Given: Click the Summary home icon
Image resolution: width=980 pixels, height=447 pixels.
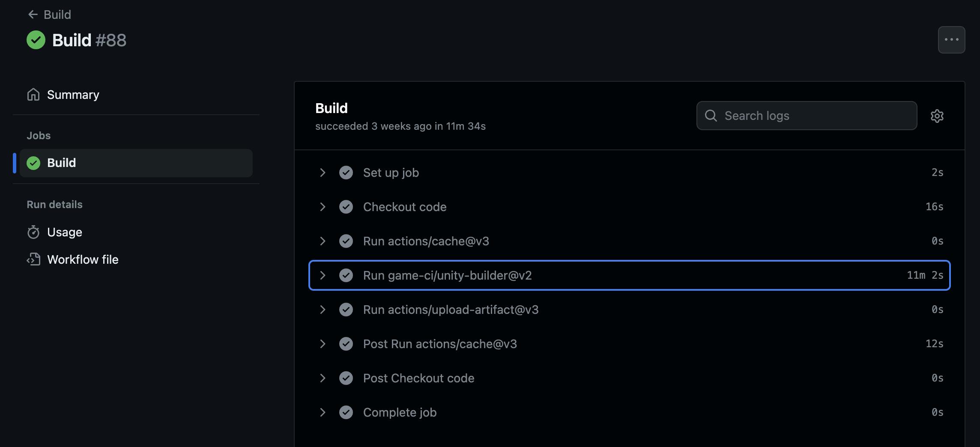Looking at the screenshot, I should tap(33, 95).
